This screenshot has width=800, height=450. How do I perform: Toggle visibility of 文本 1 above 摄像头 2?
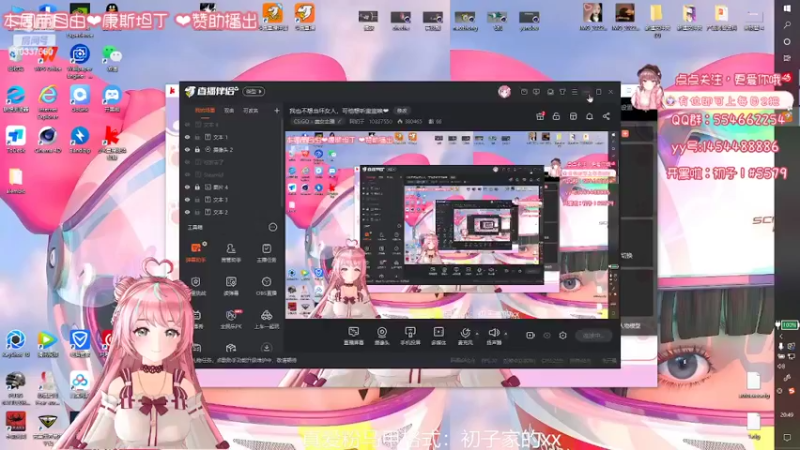pyautogui.click(x=187, y=137)
